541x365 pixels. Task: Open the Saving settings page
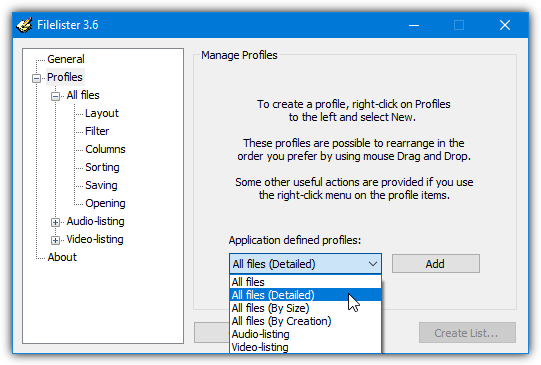pos(101,185)
